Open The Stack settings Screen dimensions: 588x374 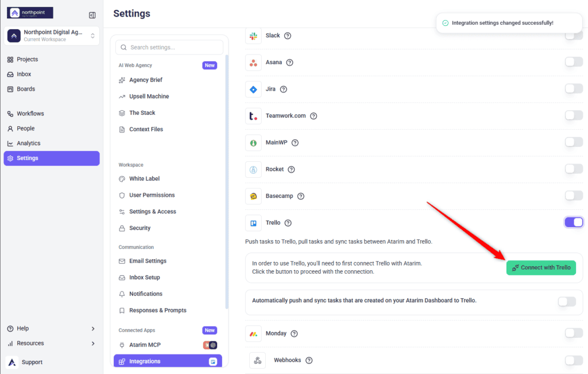click(168, 113)
